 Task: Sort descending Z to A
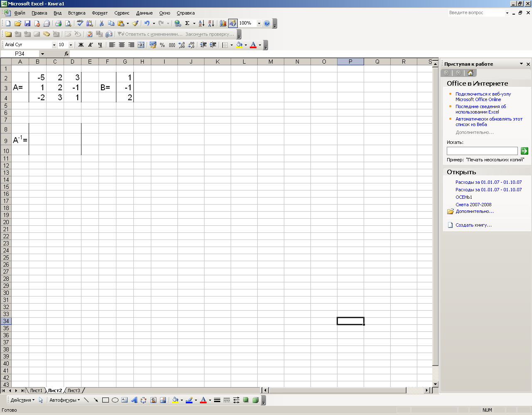pyautogui.click(x=211, y=23)
